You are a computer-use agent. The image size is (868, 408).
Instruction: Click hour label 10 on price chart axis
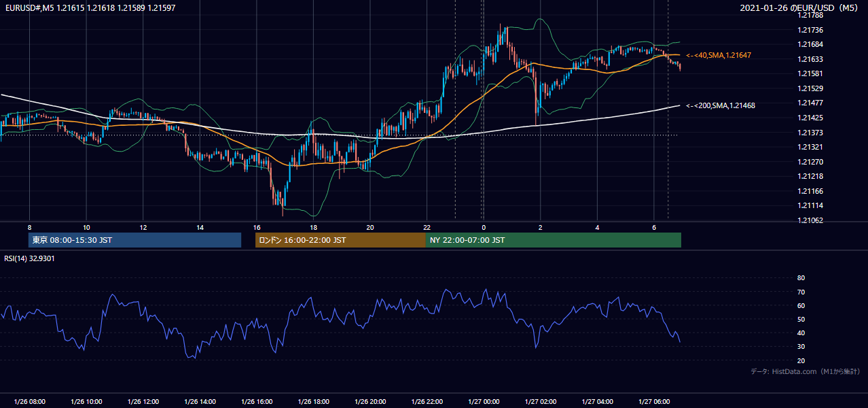[x=86, y=227]
